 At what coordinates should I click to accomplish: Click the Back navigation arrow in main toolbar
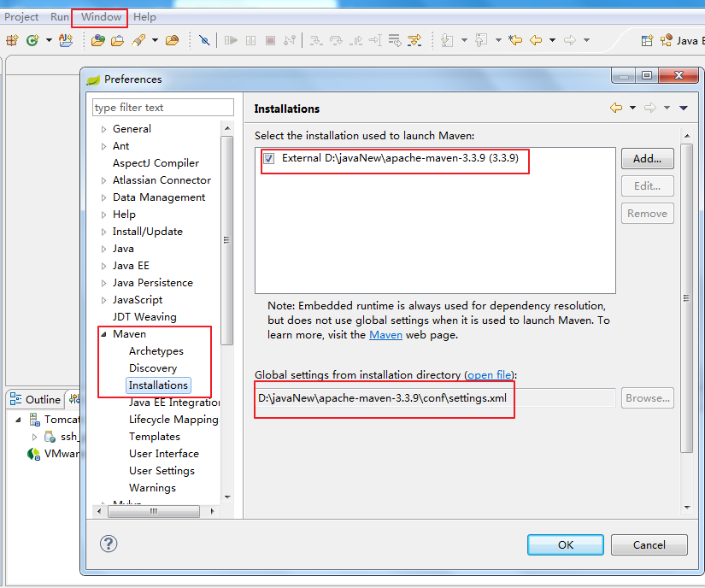[x=536, y=40]
